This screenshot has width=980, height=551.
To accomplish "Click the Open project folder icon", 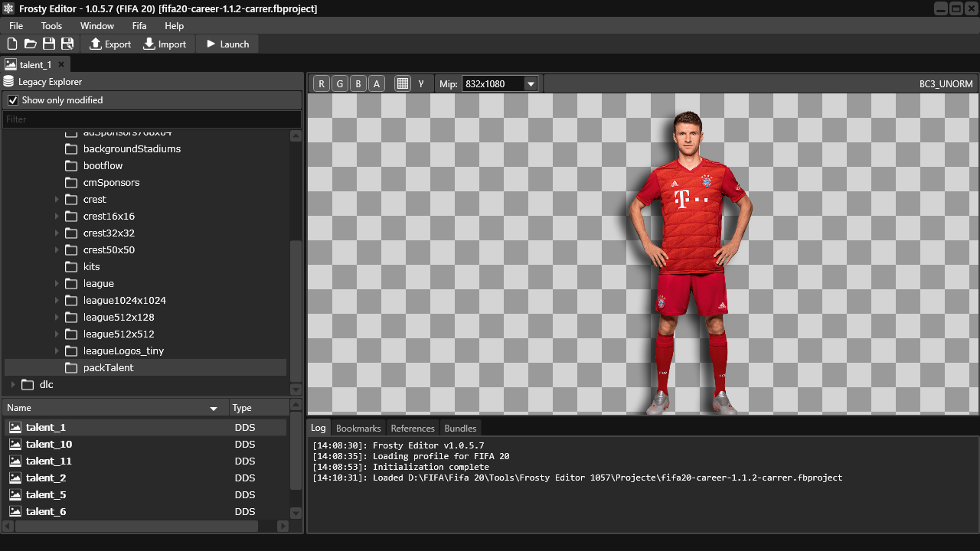I will pyautogui.click(x=31, y=44).
